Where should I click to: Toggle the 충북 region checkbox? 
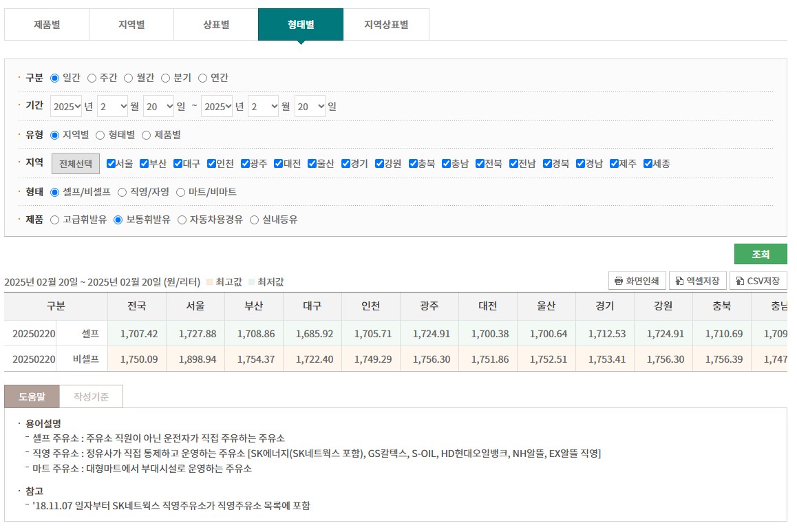click(x=413, y=164)
